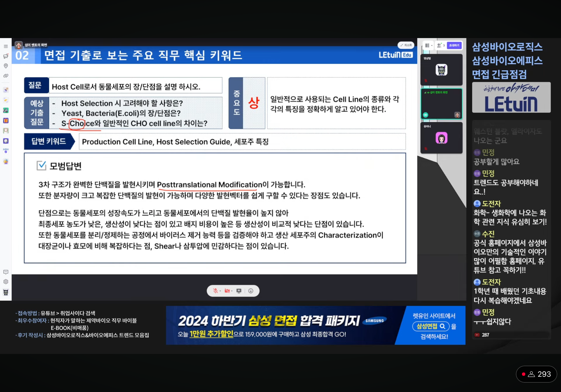Open the layout view dropdown
The image size is (561, 392).
click(428, 45)
